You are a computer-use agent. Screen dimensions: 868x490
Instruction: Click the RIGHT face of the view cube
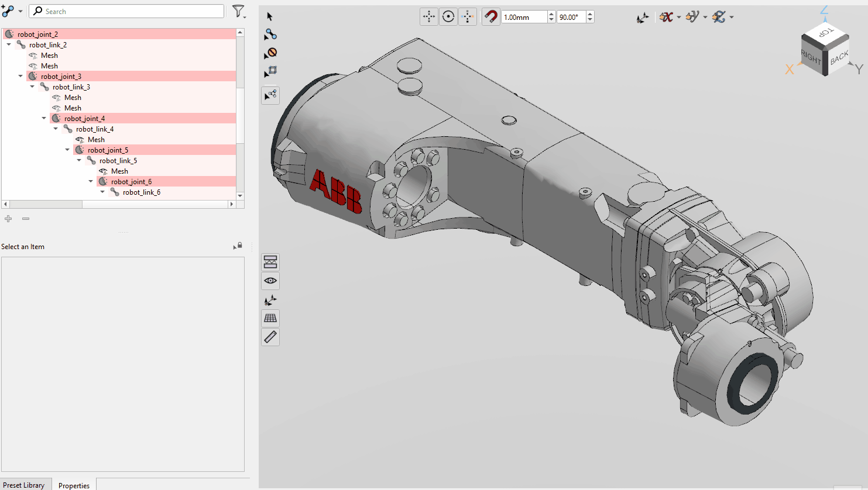coord(811,57)
